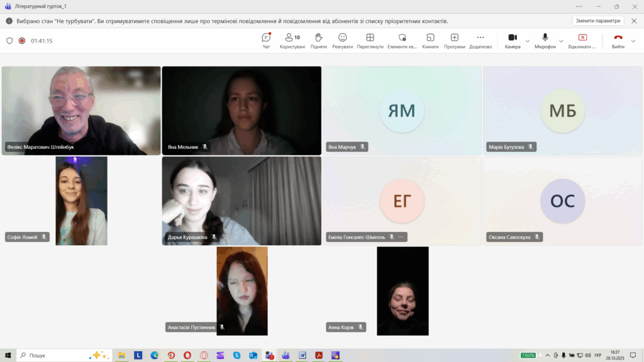Click the recording indicator icon
The width and height of the screenshot is (644, 362).
tap(22, 41)
